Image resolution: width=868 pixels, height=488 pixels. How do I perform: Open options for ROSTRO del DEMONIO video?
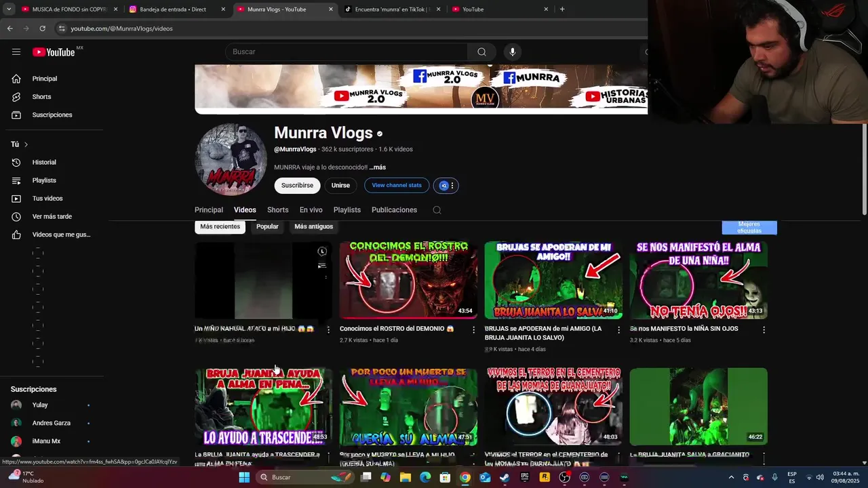(474, 329)
